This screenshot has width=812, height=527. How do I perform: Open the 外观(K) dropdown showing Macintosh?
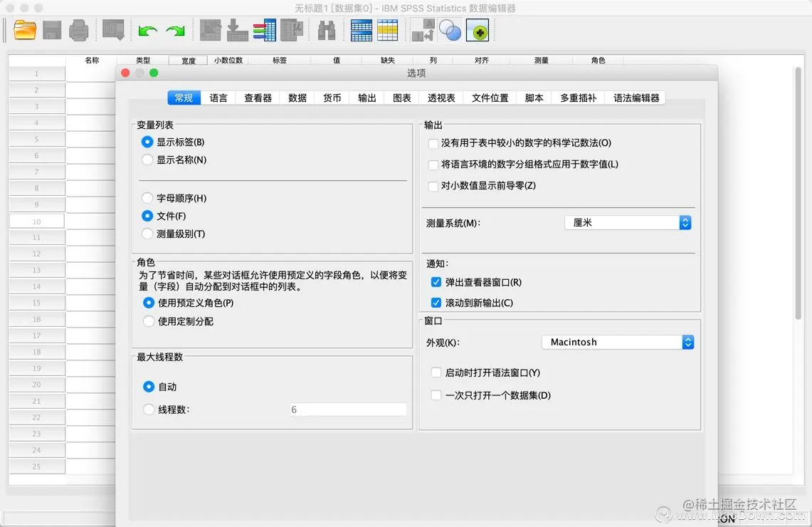pos(618,342)
